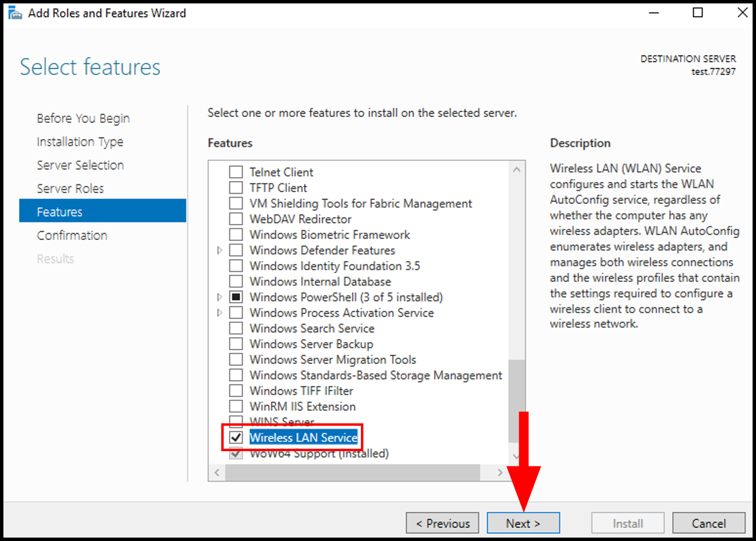The width and height of the screenshot is (756, 541).
Task: Check the Windows Search Service feature
Action: (x=236, y=328)
